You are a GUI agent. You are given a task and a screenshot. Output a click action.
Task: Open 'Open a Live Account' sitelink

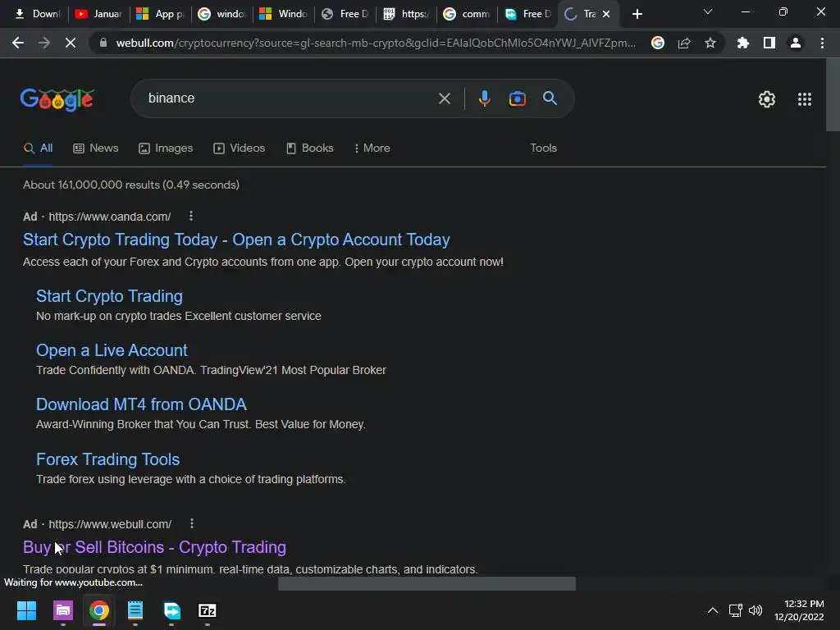coord(112,350)
